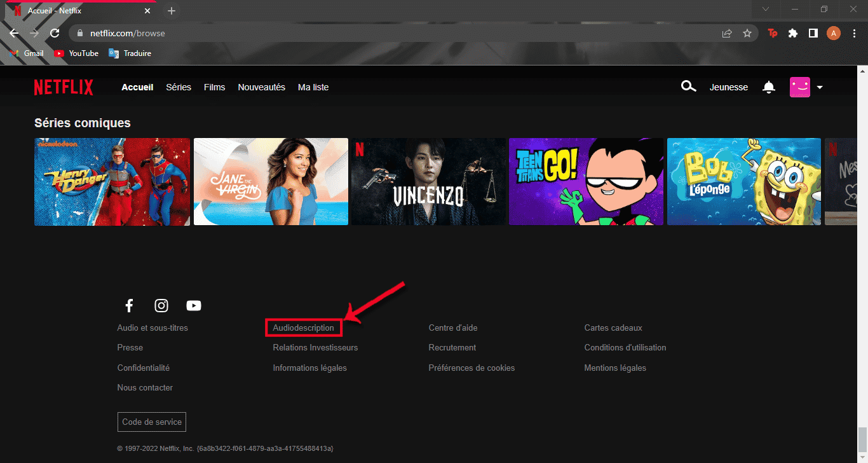Open the Gmail bookmark
Image resolution: width=868 pixels, height=463 pixels.
[x=27, y=53]
